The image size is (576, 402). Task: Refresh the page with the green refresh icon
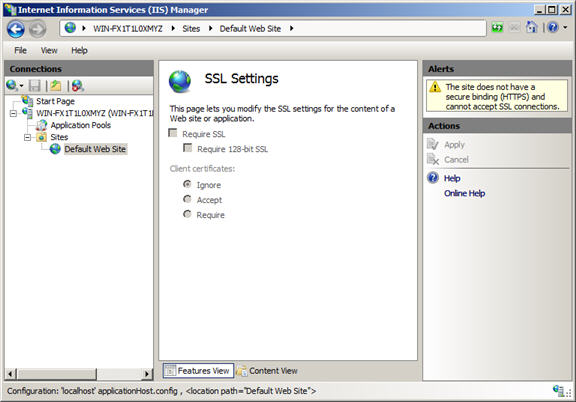(x=497, y=28)
